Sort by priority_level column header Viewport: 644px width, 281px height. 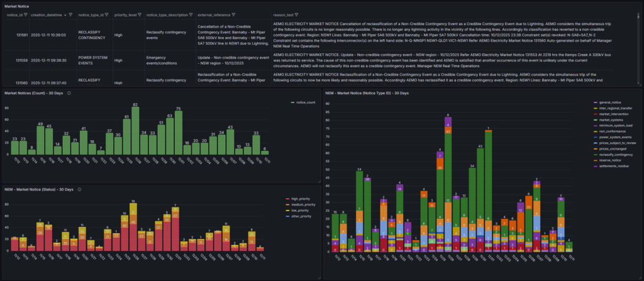pos(125,14)
